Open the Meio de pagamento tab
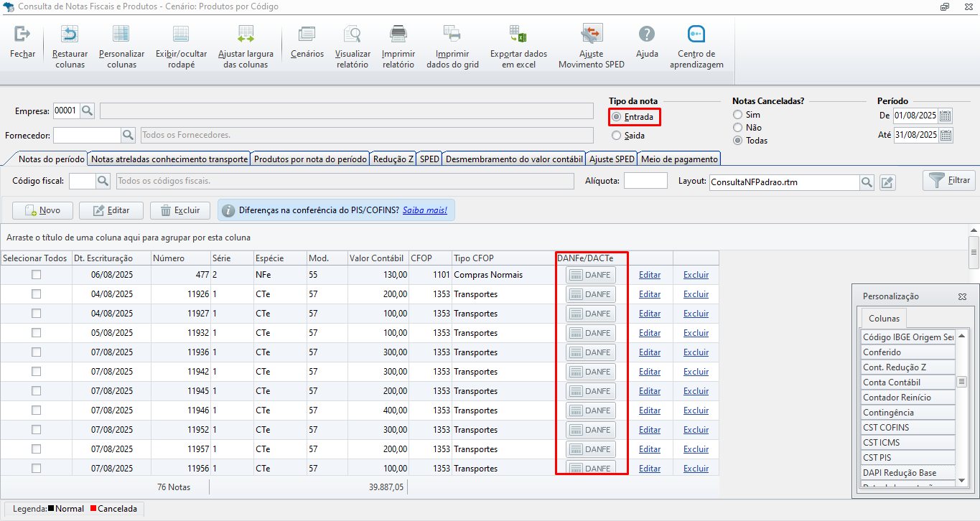The image size is (980, 521). [678, 159]
